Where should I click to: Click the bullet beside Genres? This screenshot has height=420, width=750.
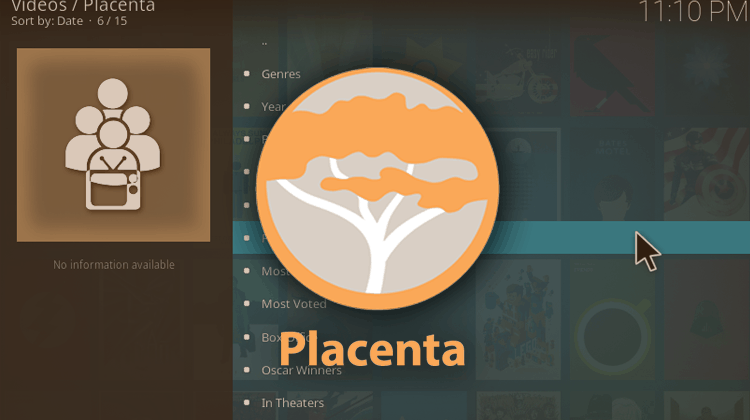pyautogui.click(x=247, y=74)
